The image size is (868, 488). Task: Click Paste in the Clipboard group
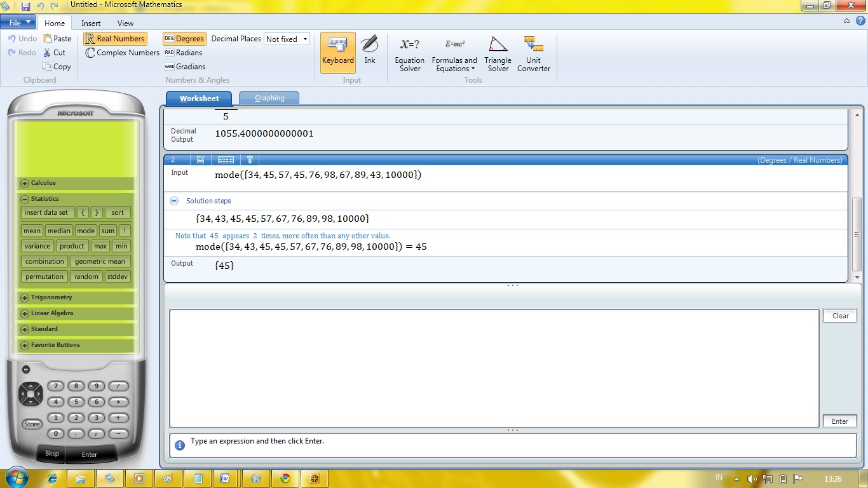[57, 39]
